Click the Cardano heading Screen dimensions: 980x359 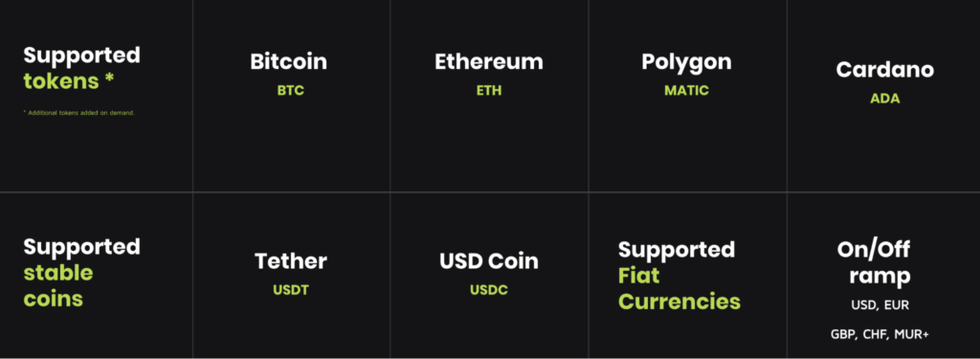pyautogui.click(x=885, y=70)
